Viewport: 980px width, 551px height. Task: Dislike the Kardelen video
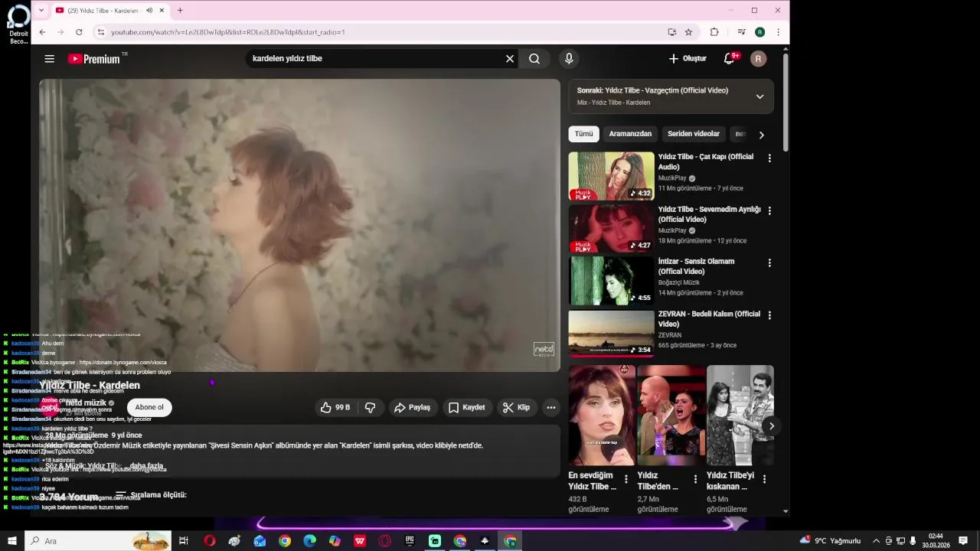[x=371, y=408]
